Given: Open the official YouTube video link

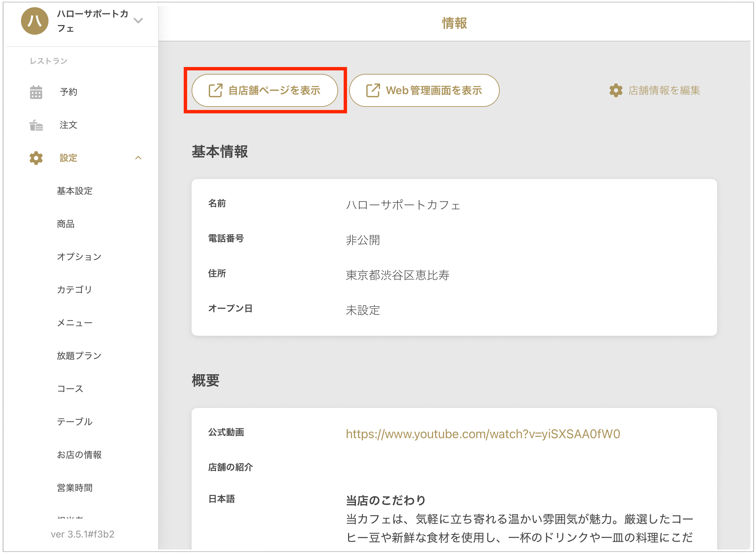Looking at the screenshot, I should pyautogui.click(x=483, y=434).
